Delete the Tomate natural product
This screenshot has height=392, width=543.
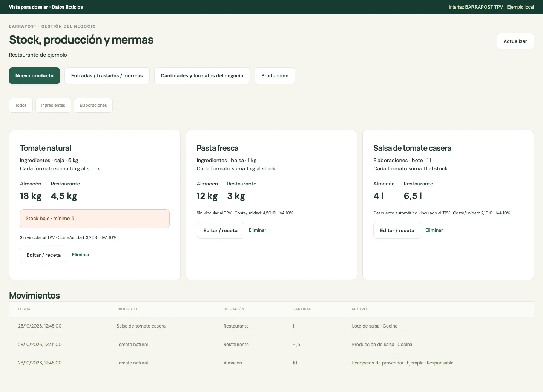[81, 255]
